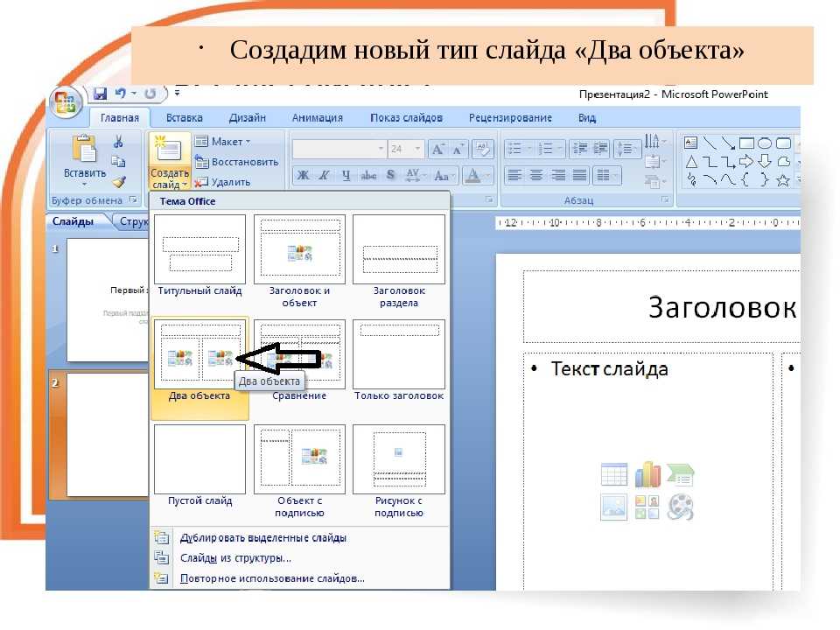Image resolution: width=840 pixels, height=630 pixels.
Task: Toggle text shadow S button
Action: click(x=390, y=175)
